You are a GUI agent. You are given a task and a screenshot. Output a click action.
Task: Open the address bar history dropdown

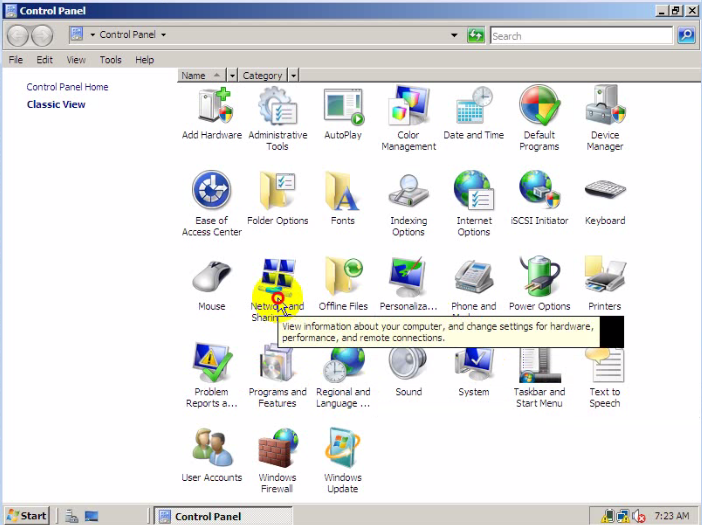click(x=454, y=35)
